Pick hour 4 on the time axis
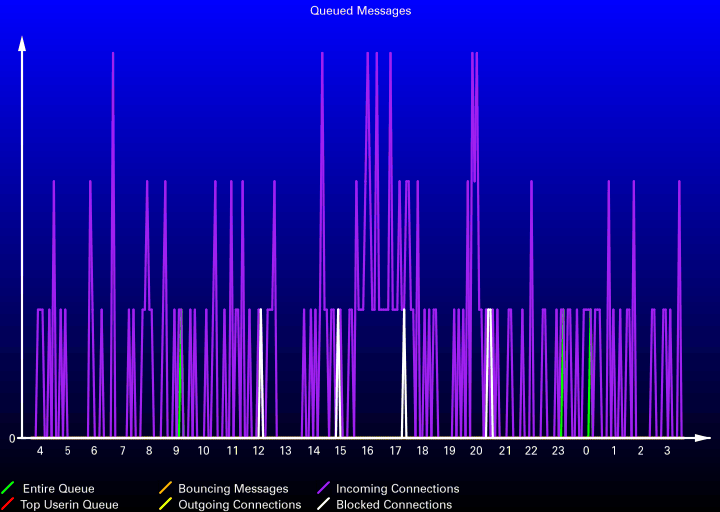 coord(40,451)
